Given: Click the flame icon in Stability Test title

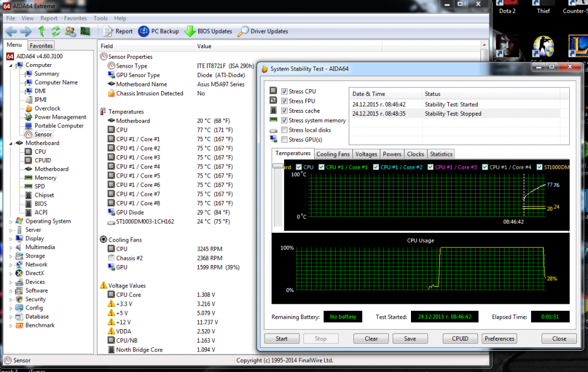Looking at the screenshot, I should 265,69.
